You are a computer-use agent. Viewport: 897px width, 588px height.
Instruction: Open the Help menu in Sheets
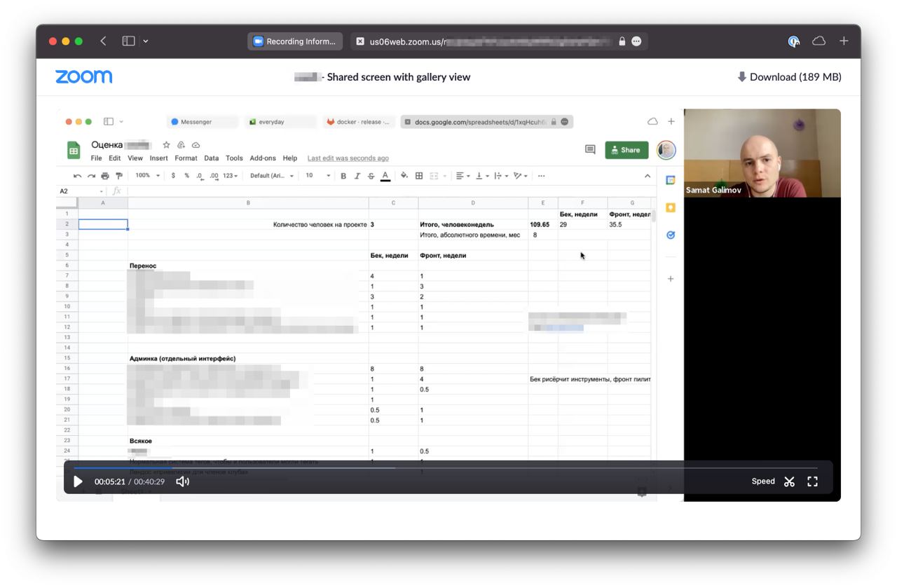[x=290, y=158]
